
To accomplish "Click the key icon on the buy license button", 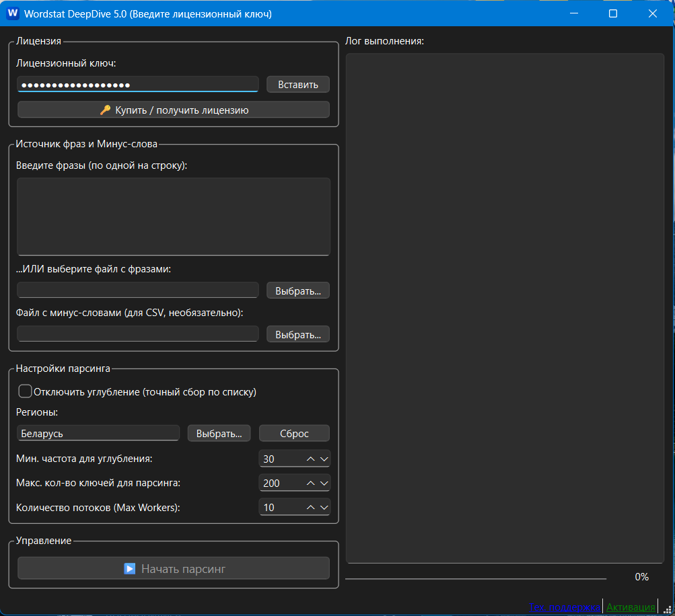I will pyautogui.click(x=105, y=110).
